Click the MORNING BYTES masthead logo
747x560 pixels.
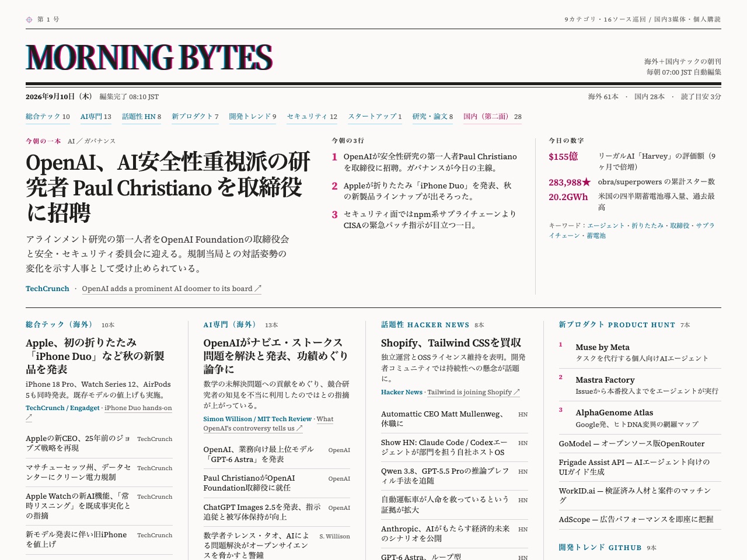click(x=149, y=57)
